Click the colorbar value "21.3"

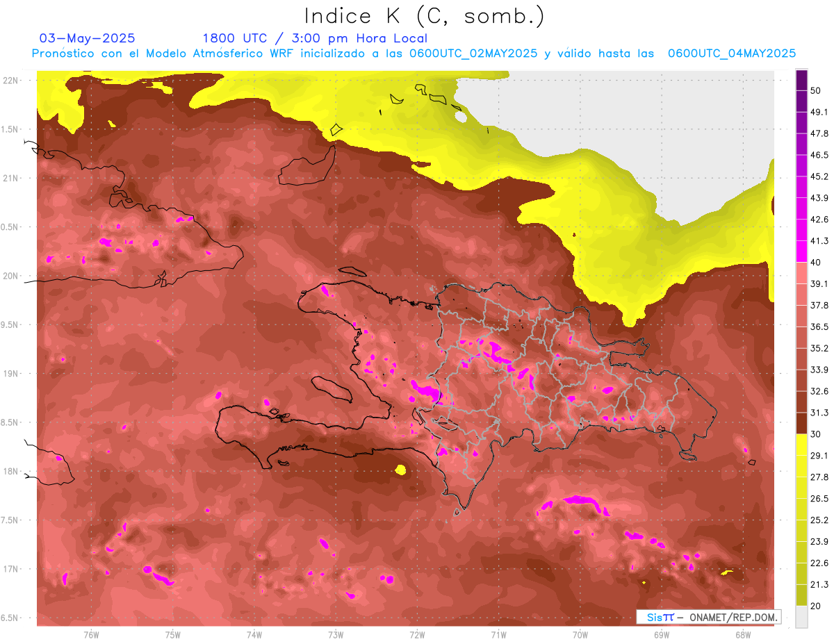819,584
